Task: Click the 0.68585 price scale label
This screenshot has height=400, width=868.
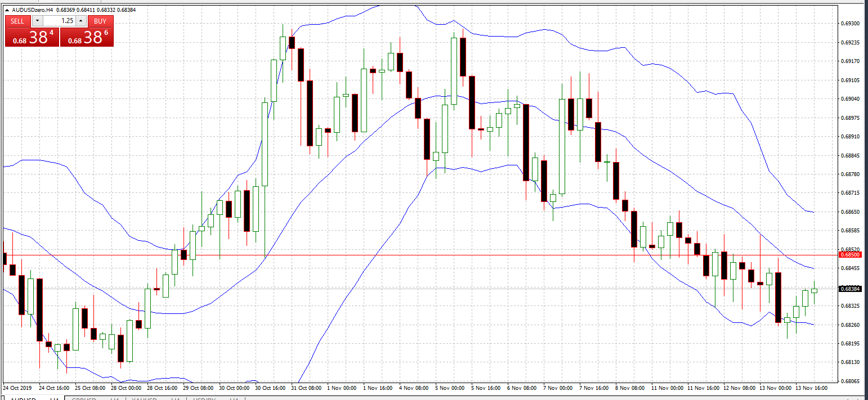Action: click(850, 231)
